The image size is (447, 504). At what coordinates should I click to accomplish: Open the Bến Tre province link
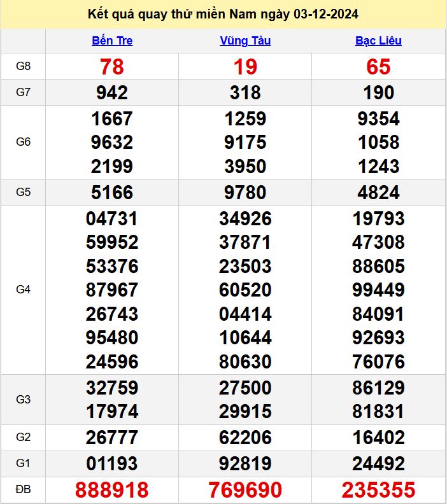tap(112, 41)
